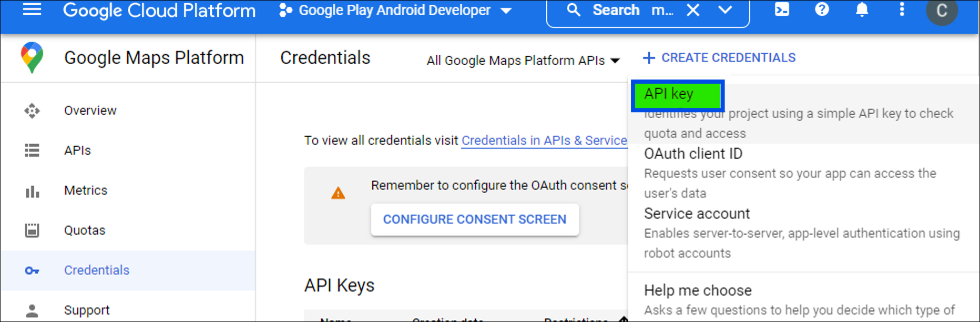Open the help question mark icon
Screen dimensions: 980x322
pos(822,10)
